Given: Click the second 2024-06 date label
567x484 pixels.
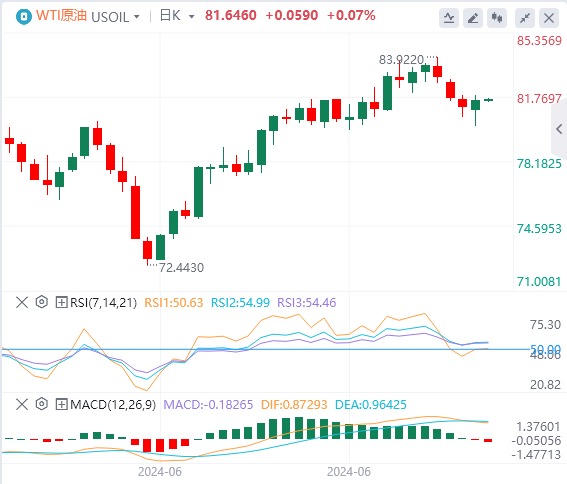Looking at the screenshot, I should (349, 472).
